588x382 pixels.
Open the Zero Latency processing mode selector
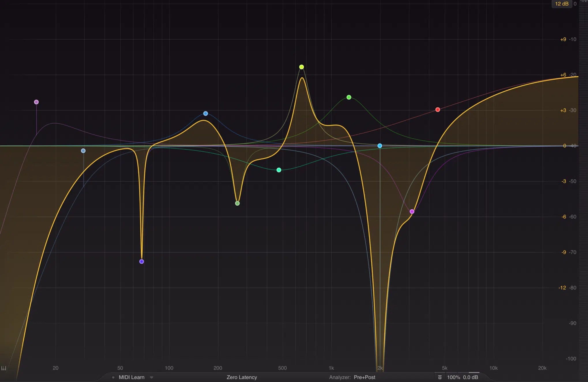241,377
